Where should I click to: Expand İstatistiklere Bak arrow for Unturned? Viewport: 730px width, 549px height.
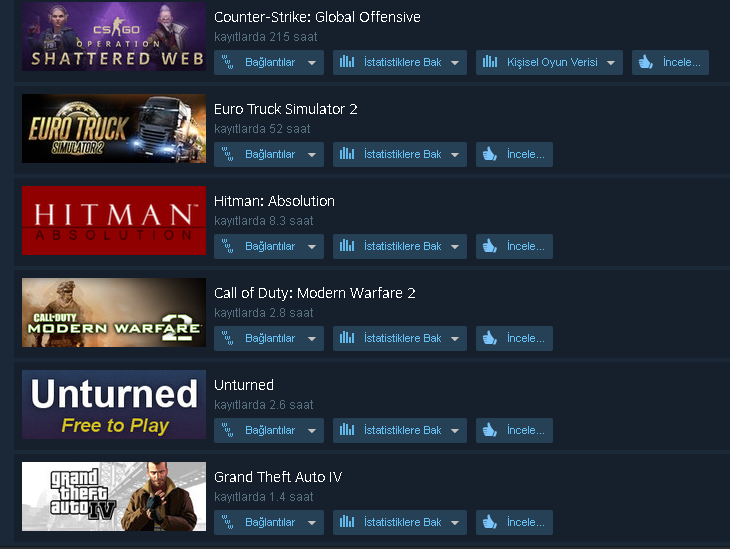[455, 431]
